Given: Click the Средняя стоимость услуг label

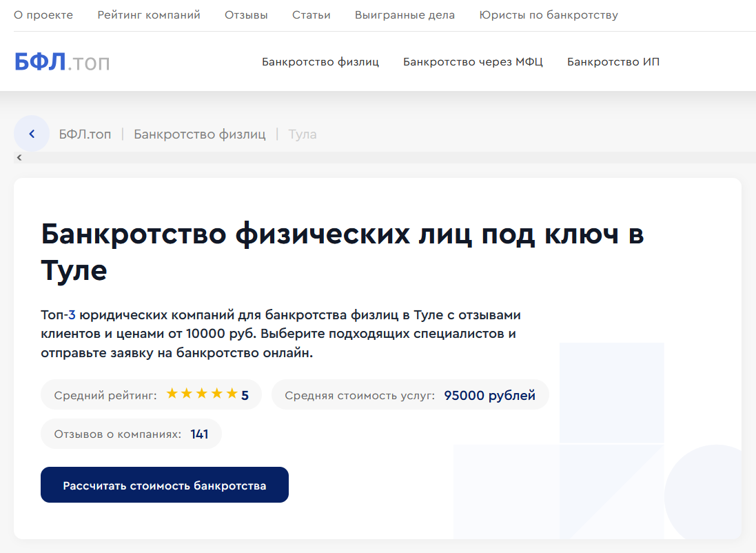Looking at the screenshot, I should point(360,395).
